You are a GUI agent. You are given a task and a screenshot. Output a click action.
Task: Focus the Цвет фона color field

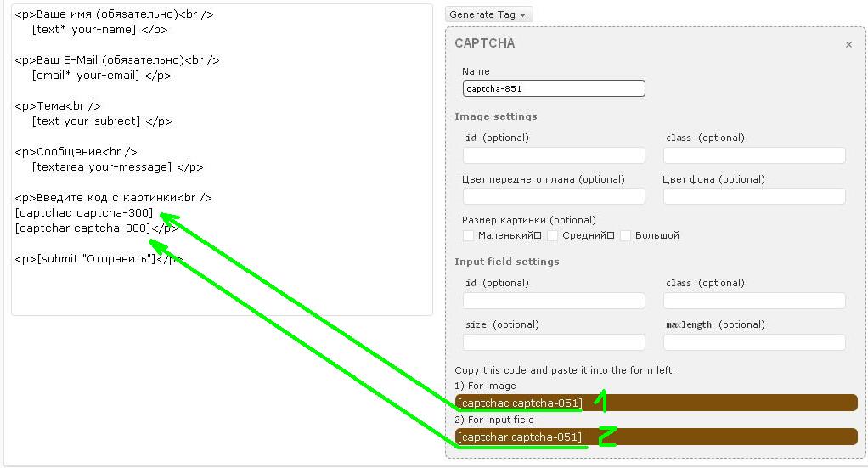click(754, 196)
